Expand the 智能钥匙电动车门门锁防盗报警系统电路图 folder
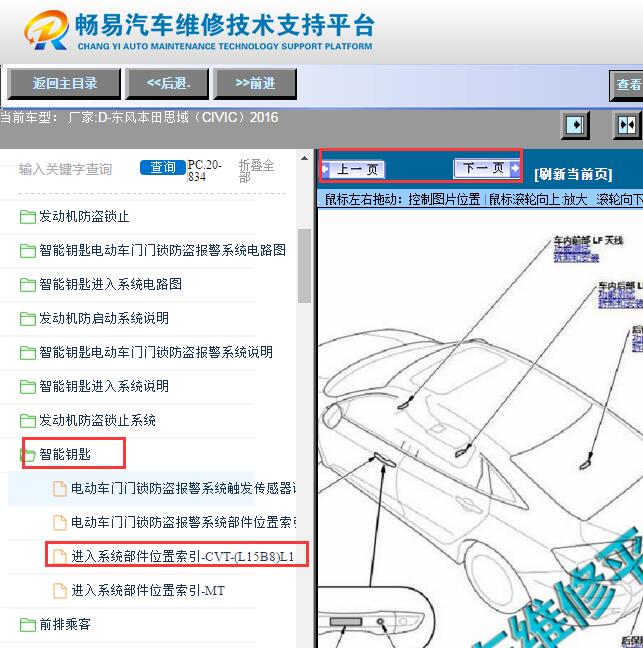Viewport: 643px width, 648px height. (x=162, y=250)
